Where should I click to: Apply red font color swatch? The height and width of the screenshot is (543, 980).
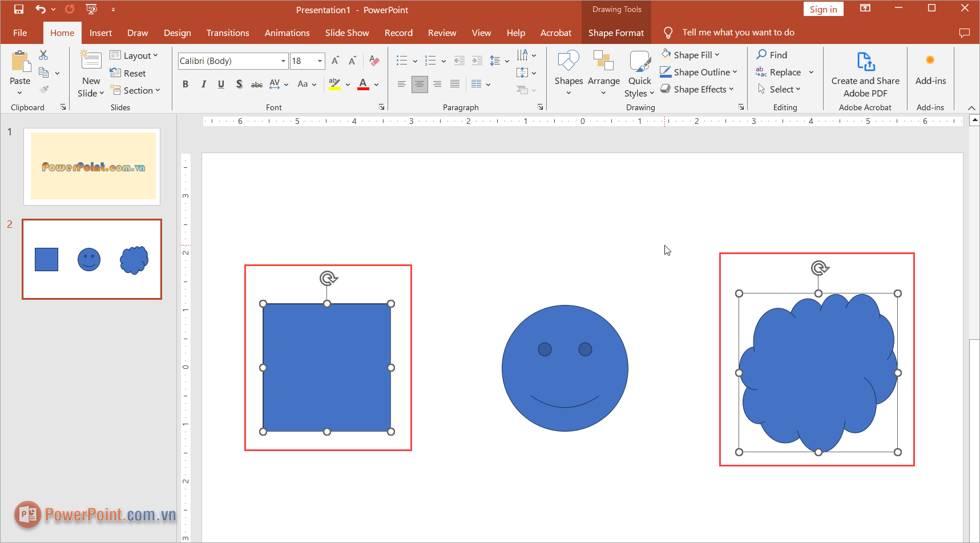pyautogui.click(x=363, y=85)
